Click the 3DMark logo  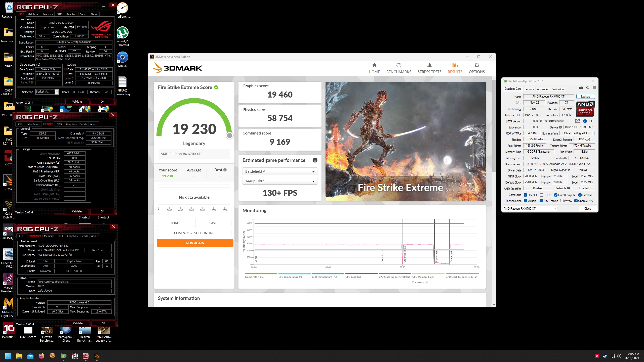pyautogui.click(x=177, y=68)
